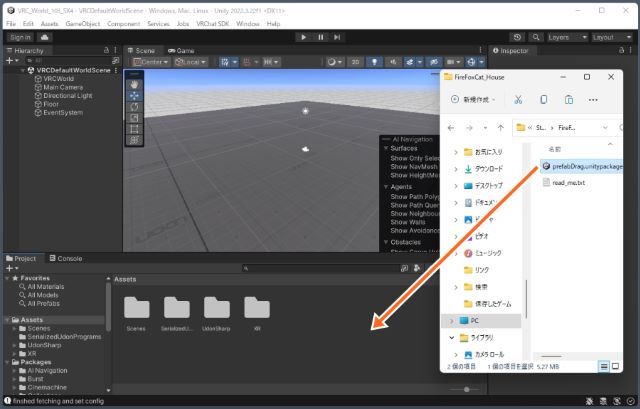Click the Cut icon in Explorer toolbar
The image size is (640, 409).
tap(518, 100)
